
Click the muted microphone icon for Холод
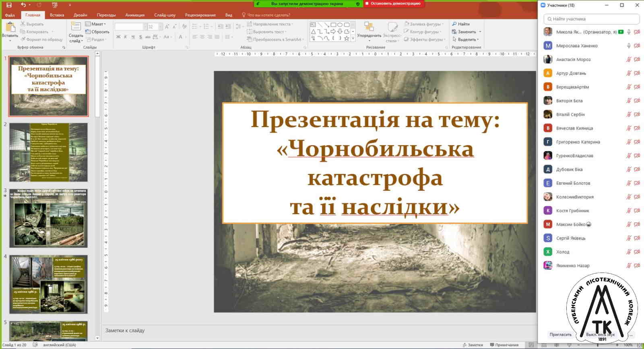629,252
